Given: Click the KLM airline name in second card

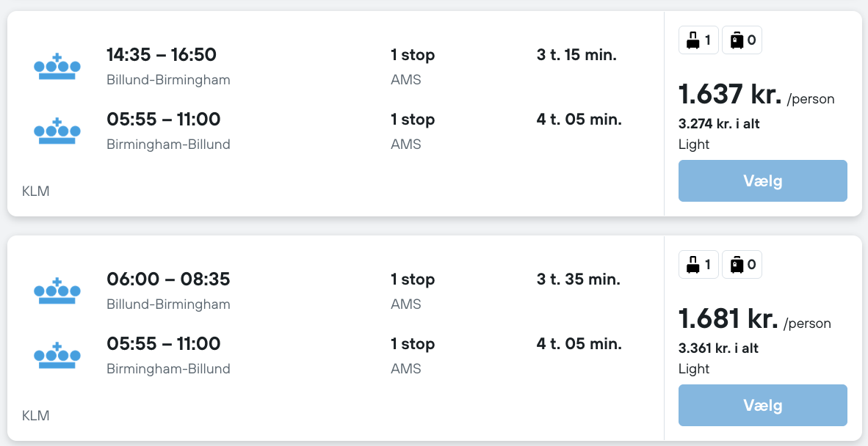Looking at the screenshot, I should (36, 416).
